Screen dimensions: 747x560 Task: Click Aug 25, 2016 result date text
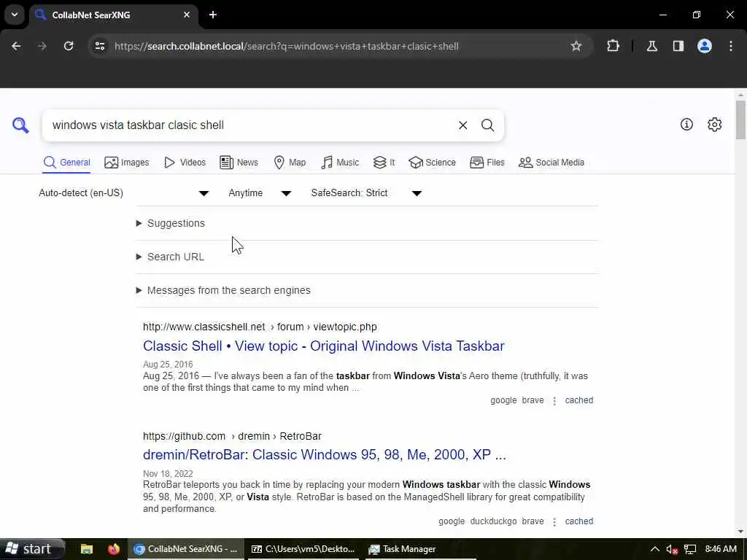click(168, 365)
